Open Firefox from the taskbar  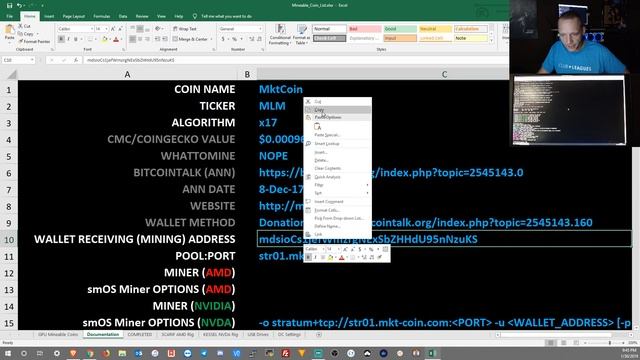[x=106, y=353]
